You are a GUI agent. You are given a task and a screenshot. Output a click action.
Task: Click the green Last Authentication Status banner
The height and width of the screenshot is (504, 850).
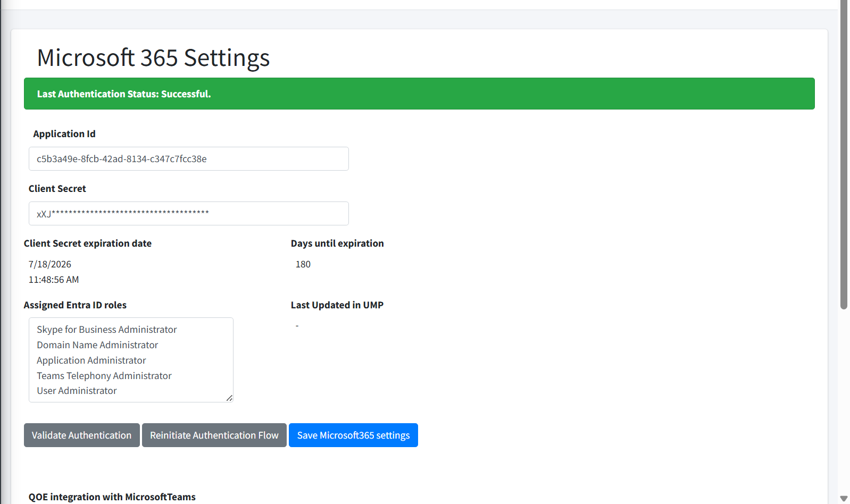(419, 94)
